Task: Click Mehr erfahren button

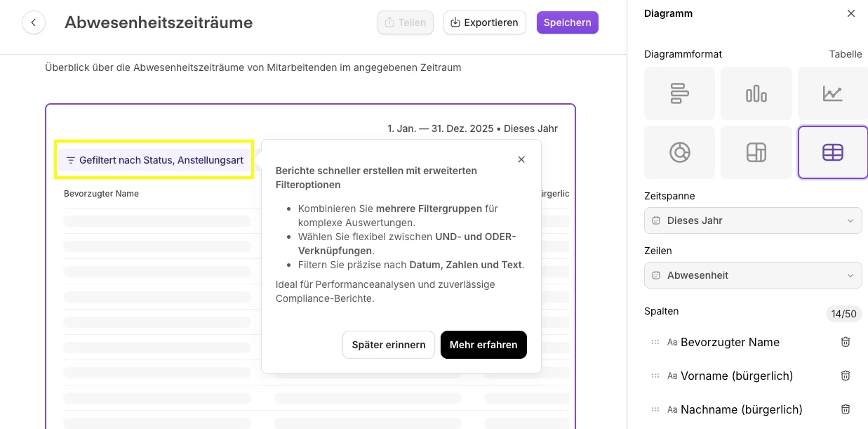Action: pos(483,345)
